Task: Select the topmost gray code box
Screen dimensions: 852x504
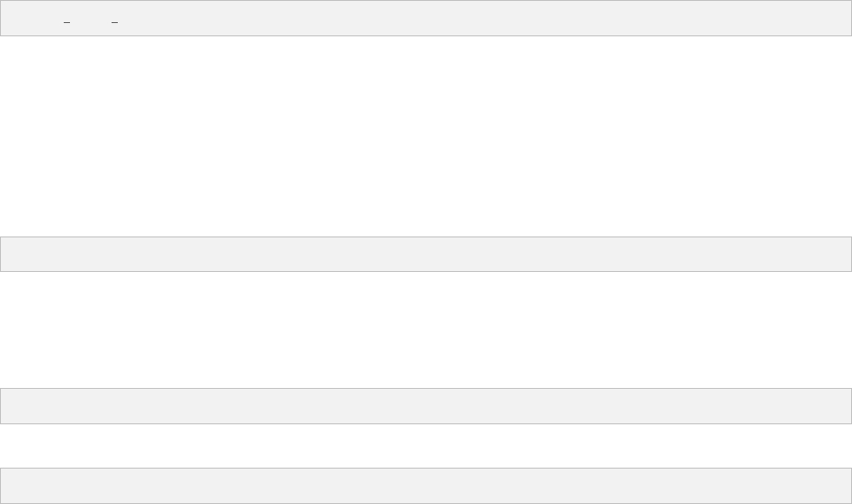Action: (x=426, y=18)
